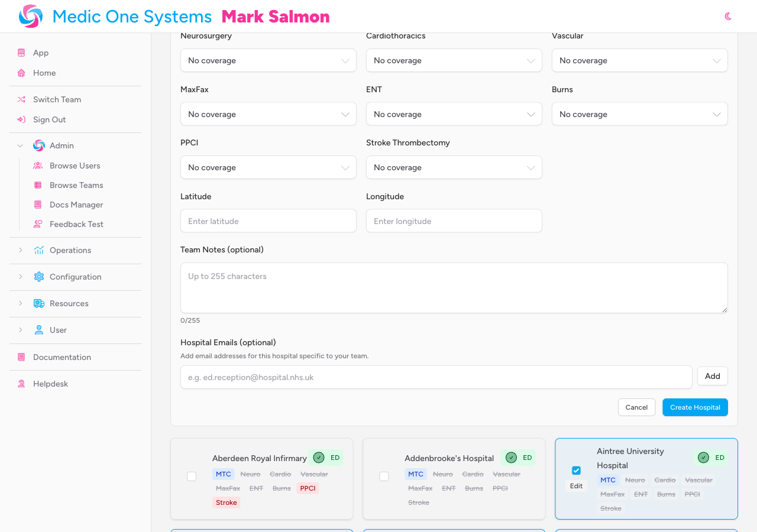Click the Sign Out arrow icon
Viewport: 757px width, 532px height.
tap(21, 119)
